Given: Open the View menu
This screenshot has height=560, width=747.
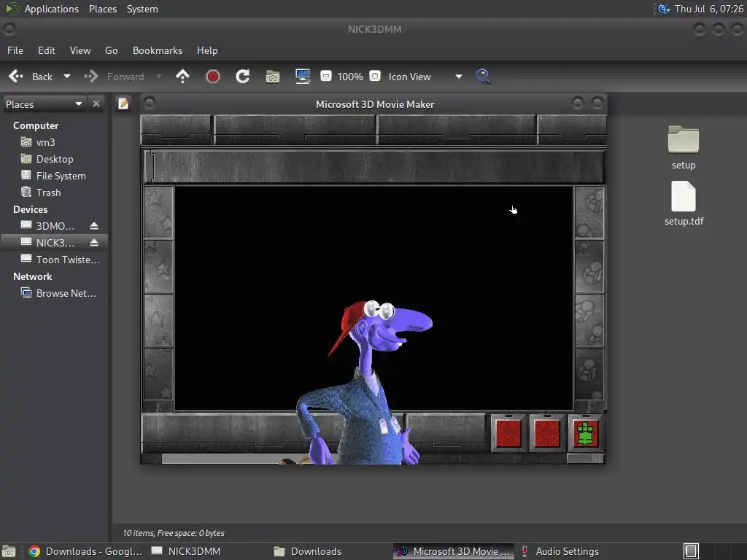Looking at the screenshot, I should click(x=80, y=50).
